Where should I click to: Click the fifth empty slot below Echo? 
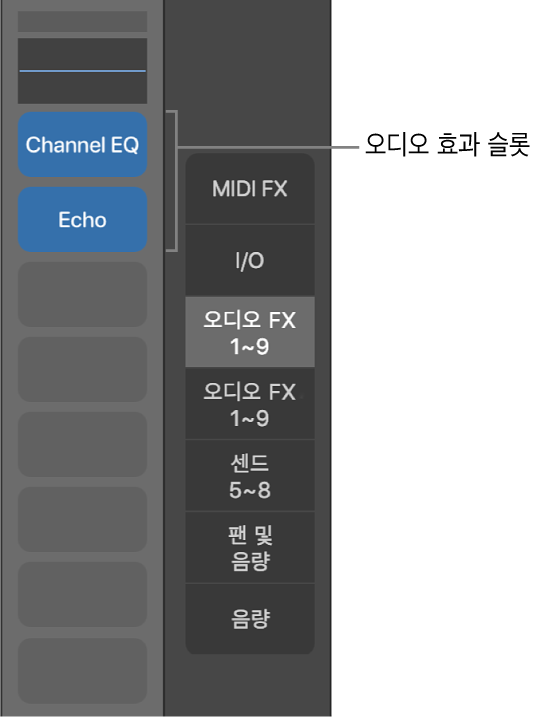click(x=82, y=595)
